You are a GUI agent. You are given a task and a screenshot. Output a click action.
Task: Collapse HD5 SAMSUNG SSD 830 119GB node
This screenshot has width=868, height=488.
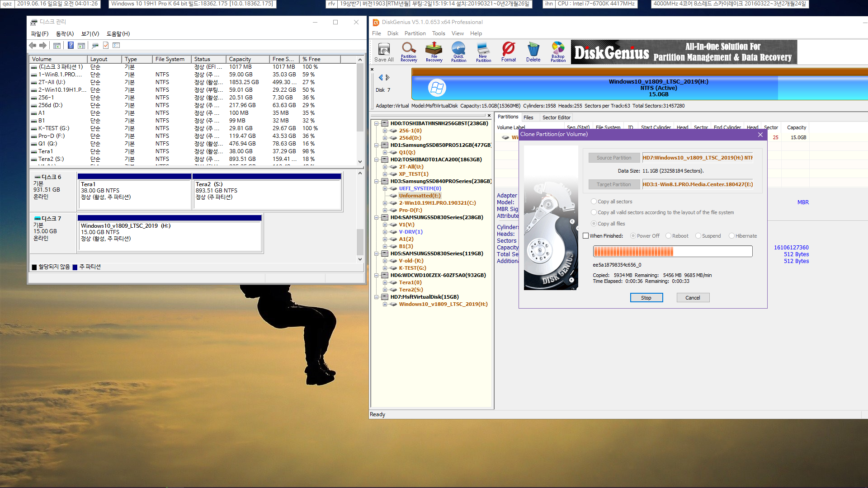(376, 253)
